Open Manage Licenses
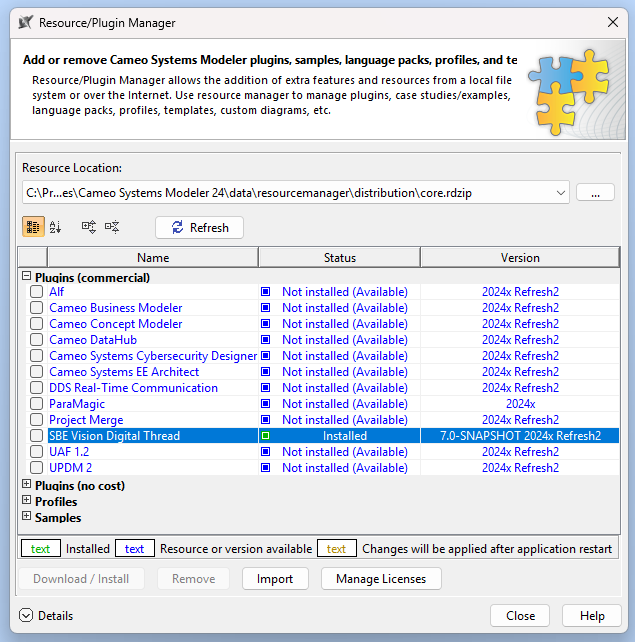 pos(381,578)
